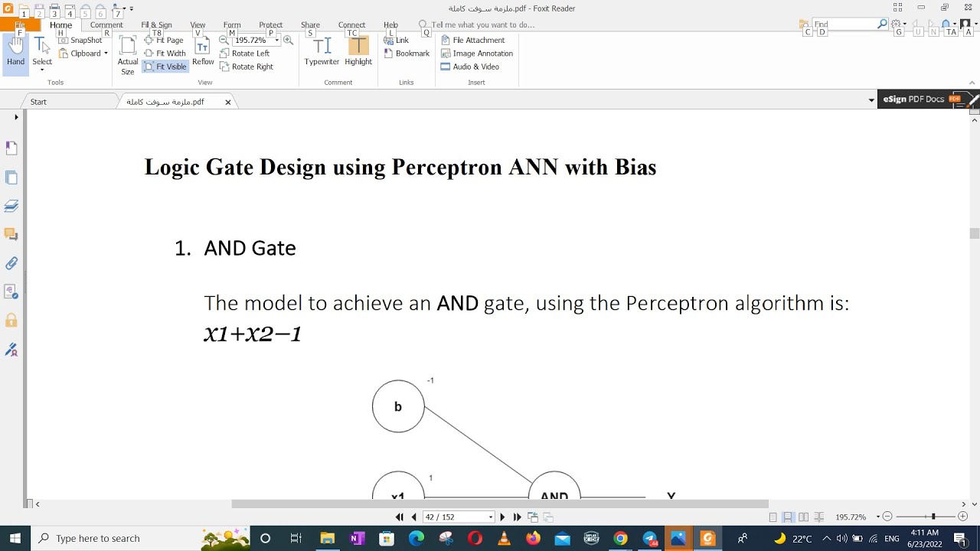Click the status bar zoom in plus
980x551 pixels.
(x=963, y=517)
